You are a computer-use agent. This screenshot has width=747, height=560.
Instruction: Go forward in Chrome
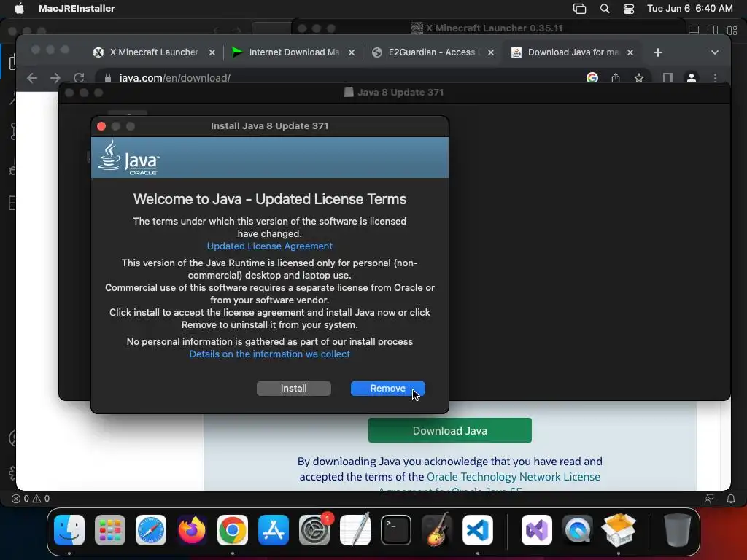tap(55, 77)
